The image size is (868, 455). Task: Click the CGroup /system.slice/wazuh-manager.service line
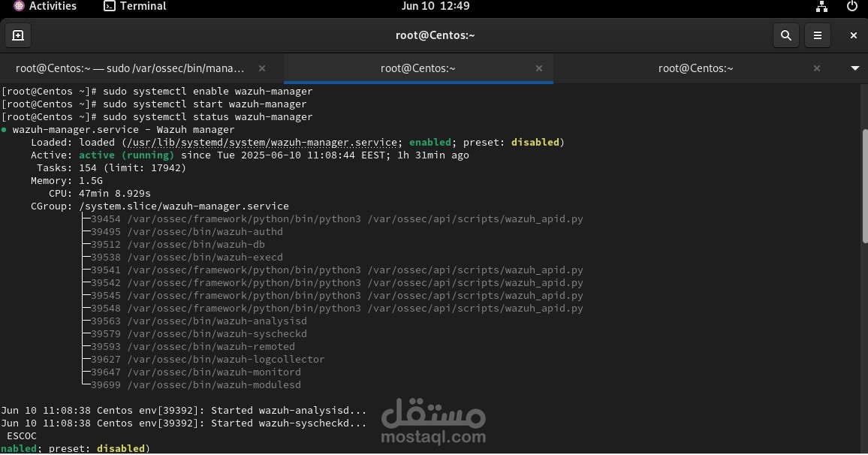pos(159,206)
